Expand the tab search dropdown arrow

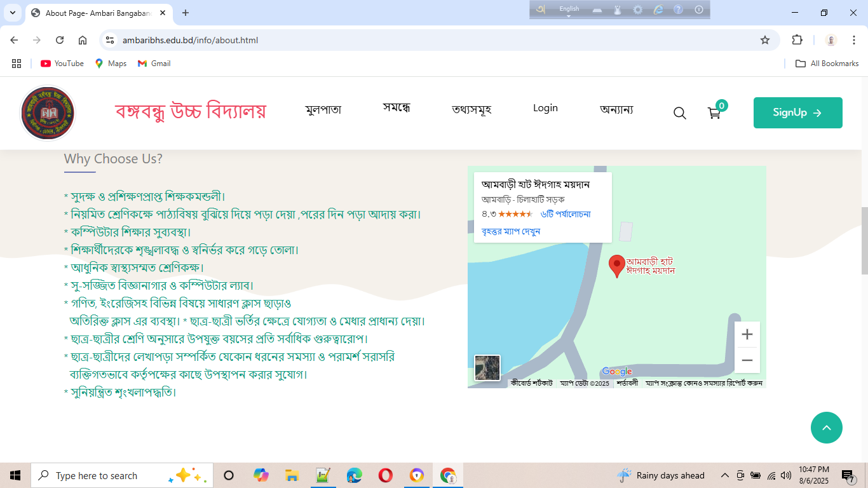(x=12, y=13)
